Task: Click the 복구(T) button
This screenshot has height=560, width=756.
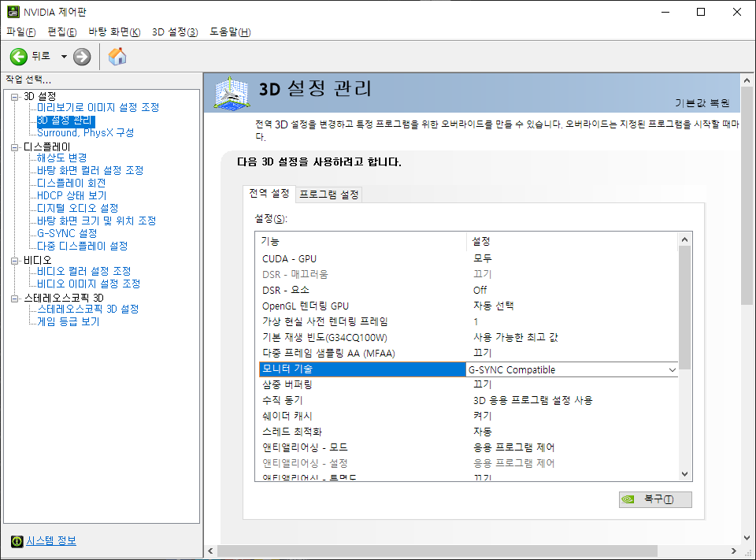Action: coord(655,499)
